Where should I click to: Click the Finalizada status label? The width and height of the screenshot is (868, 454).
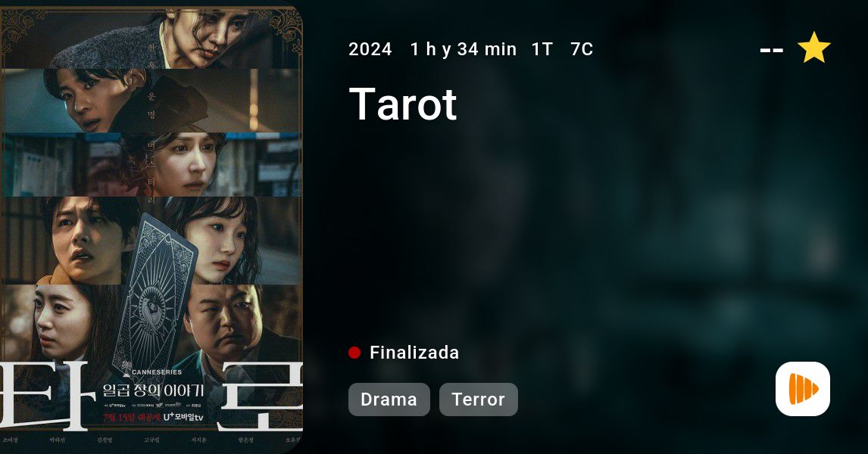coord(414,353)
